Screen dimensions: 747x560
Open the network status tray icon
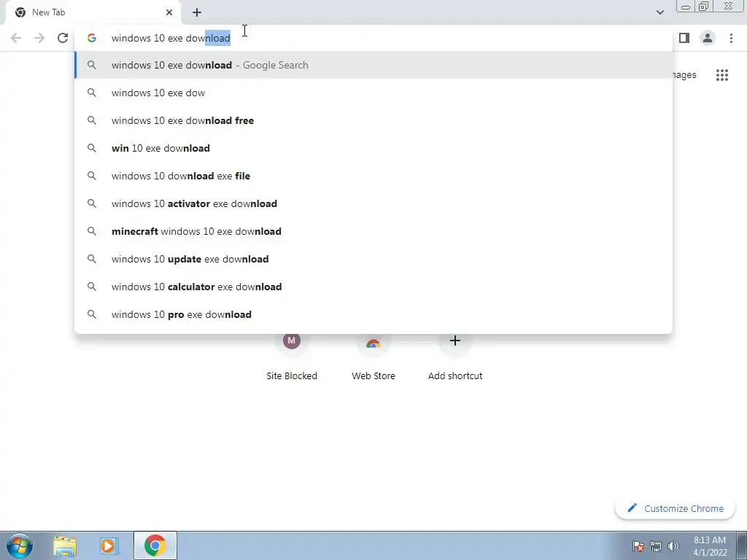coord(656,546)
